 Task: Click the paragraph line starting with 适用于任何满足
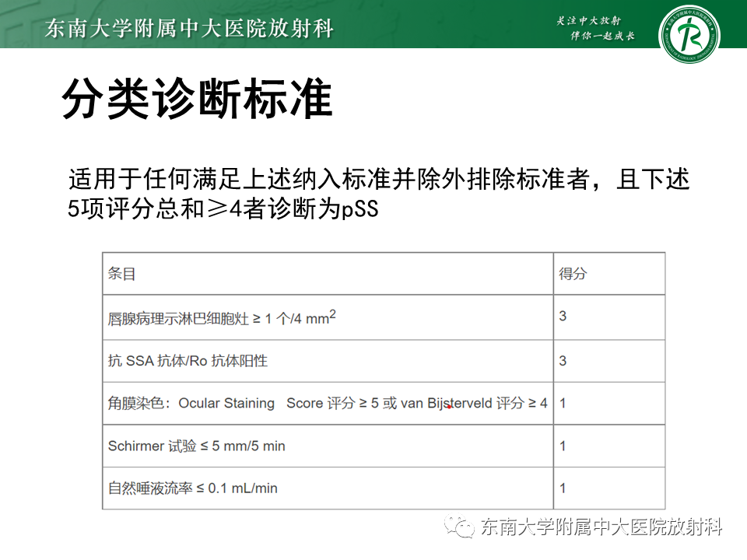[x=379, y=180]
